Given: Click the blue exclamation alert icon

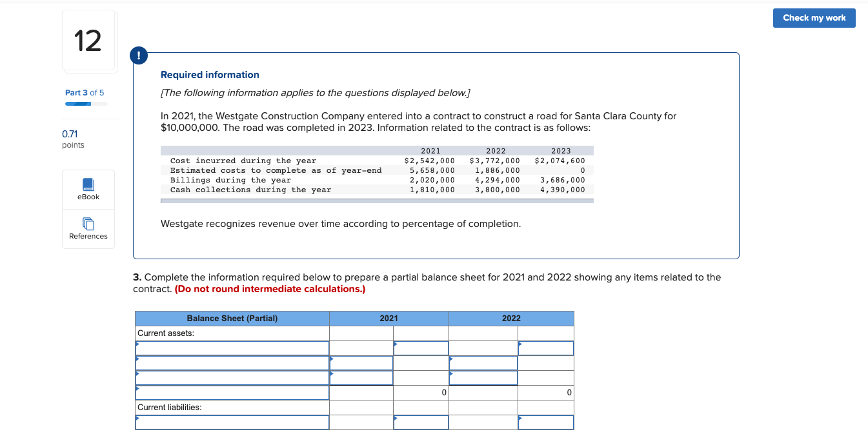Looking at the screenshot, I should (x=139, y=56).
